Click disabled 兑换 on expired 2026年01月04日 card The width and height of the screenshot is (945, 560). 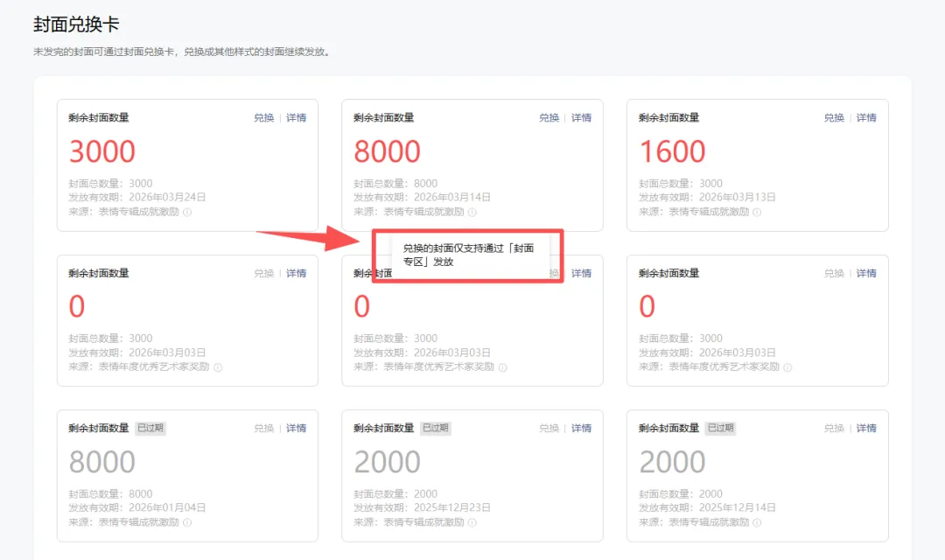(264, 428)
